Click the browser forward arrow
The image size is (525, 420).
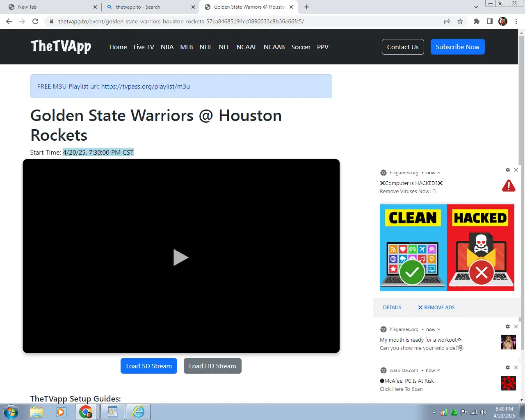(x=22, y=21)
